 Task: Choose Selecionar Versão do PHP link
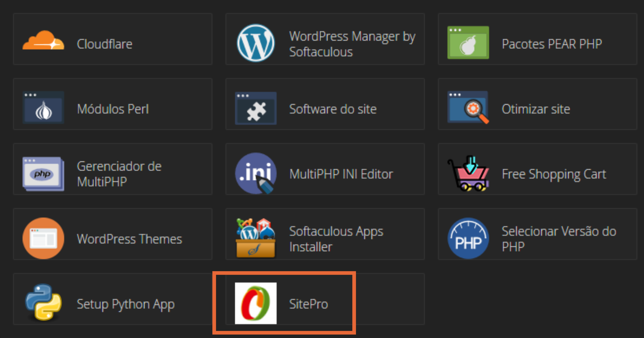pyautogui.click(x=559, y=239)
